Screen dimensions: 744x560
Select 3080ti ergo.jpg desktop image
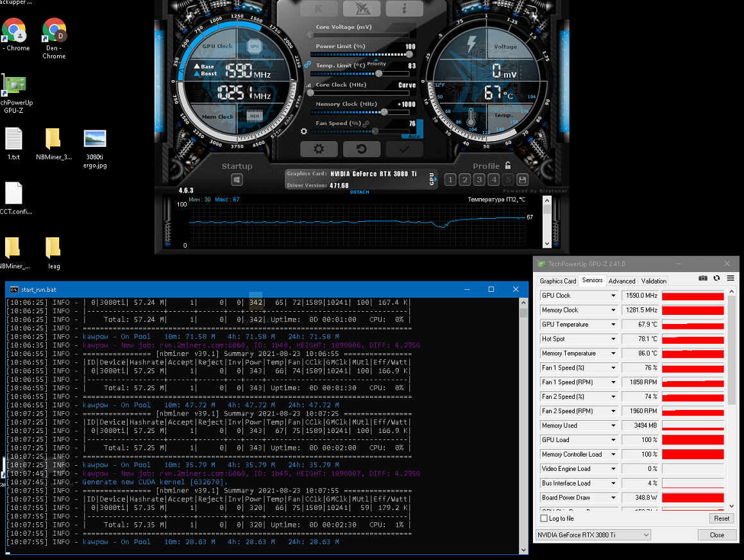95,148
